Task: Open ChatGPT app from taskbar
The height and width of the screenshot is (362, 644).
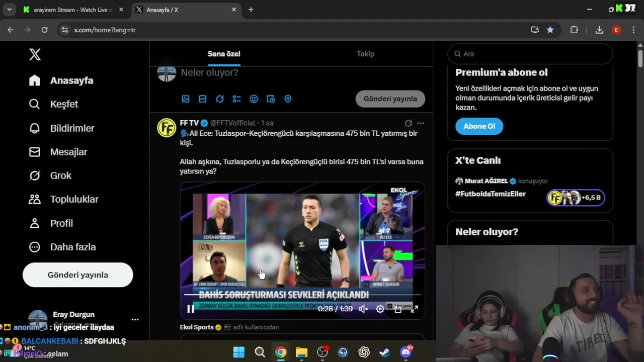Action: [x=364, y=352]
